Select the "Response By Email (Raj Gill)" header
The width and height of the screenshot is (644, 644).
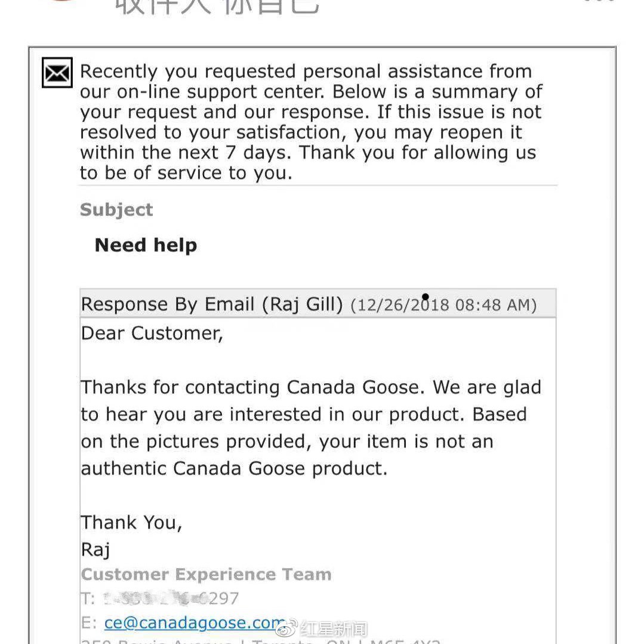coord(212,304)
